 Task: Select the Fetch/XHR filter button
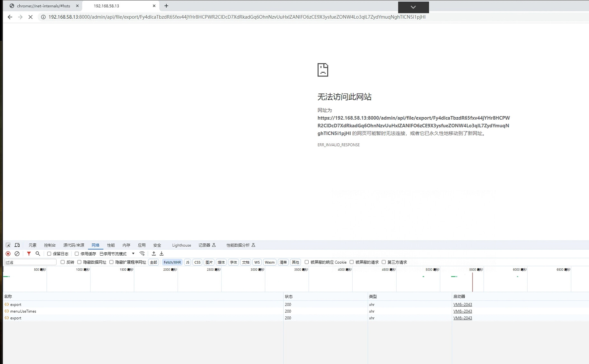tap(172, 262)
